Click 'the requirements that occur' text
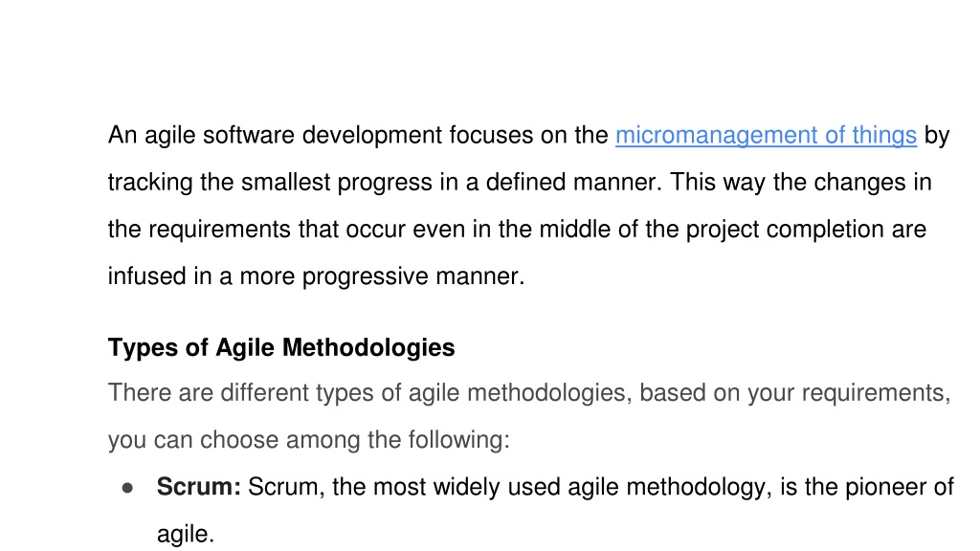This screenshot has height=551, width=980. point(255,230)
